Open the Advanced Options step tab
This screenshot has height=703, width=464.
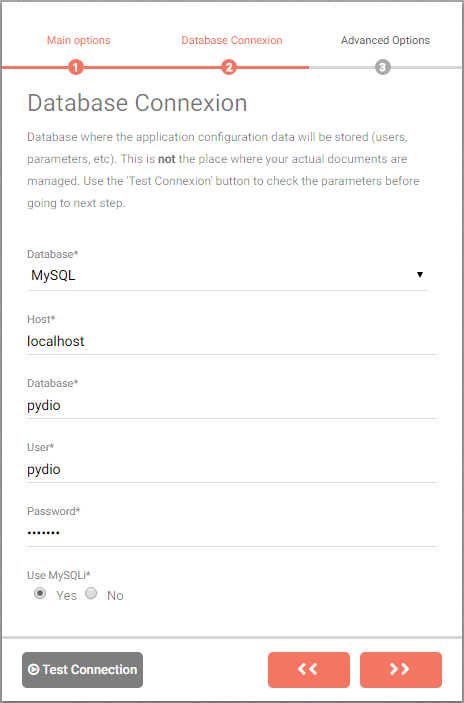point(385,40)
